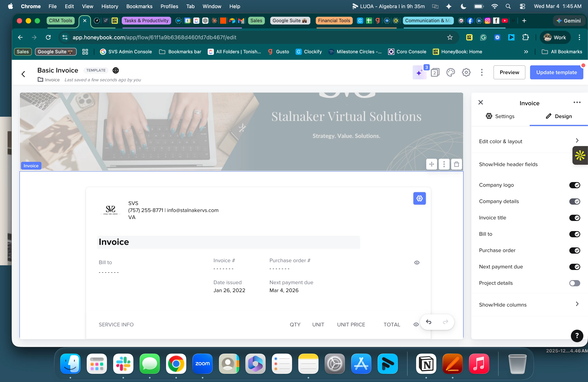Open the Bookmarks menu in menu bar
Viewport: 588px width, 382px height.
click(139, 6)
